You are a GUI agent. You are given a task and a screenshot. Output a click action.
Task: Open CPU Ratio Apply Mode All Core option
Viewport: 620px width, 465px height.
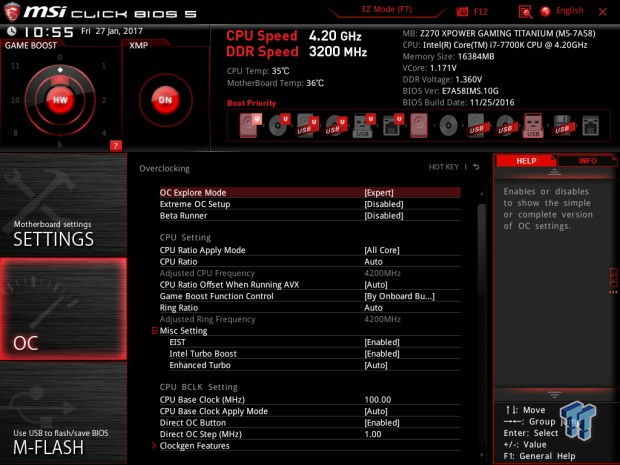(x=310, y=250)
